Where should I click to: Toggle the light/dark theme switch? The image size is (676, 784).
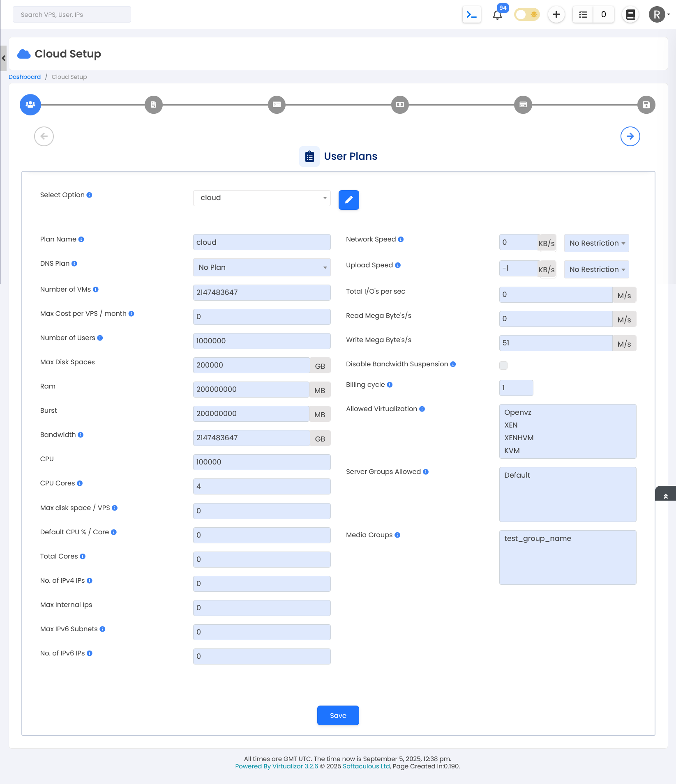tap(527, 15)
